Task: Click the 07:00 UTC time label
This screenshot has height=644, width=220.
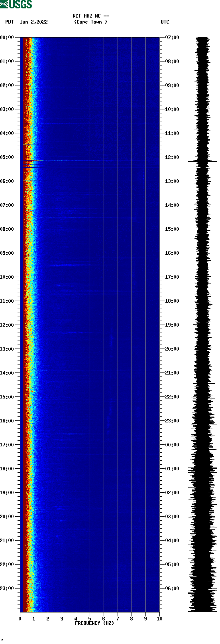Action: (x=172, y=38)
